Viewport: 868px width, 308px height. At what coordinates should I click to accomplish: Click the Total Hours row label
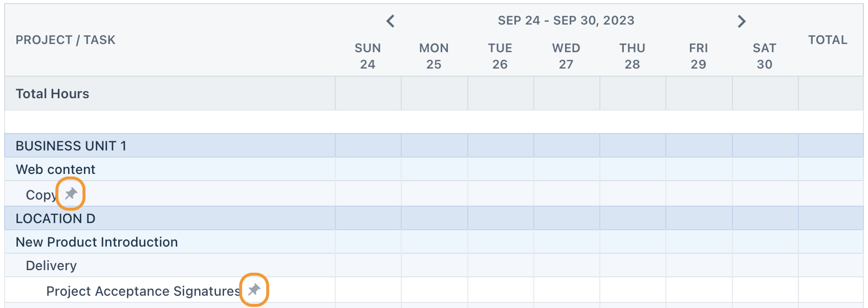coord(52,94)
